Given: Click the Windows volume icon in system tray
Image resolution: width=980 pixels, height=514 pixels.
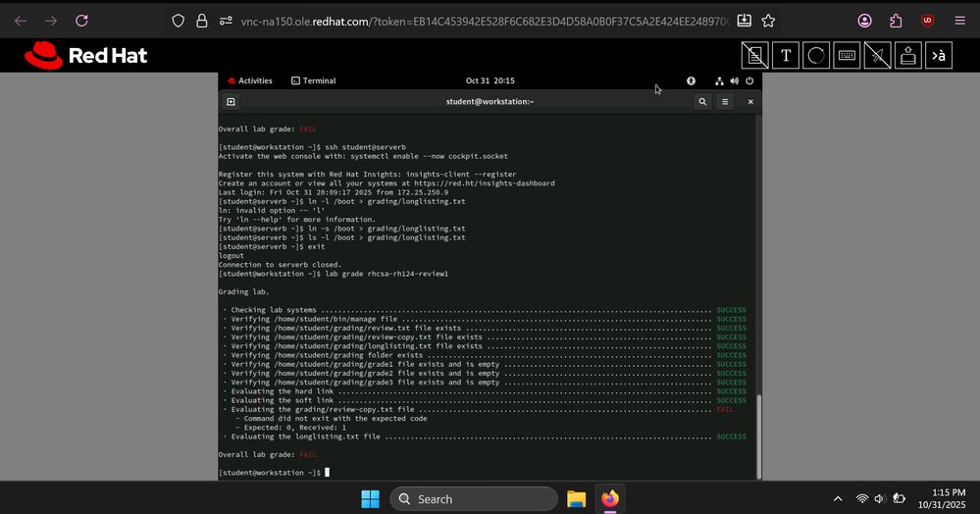Looking at the screenshot, I should [879, 499].
